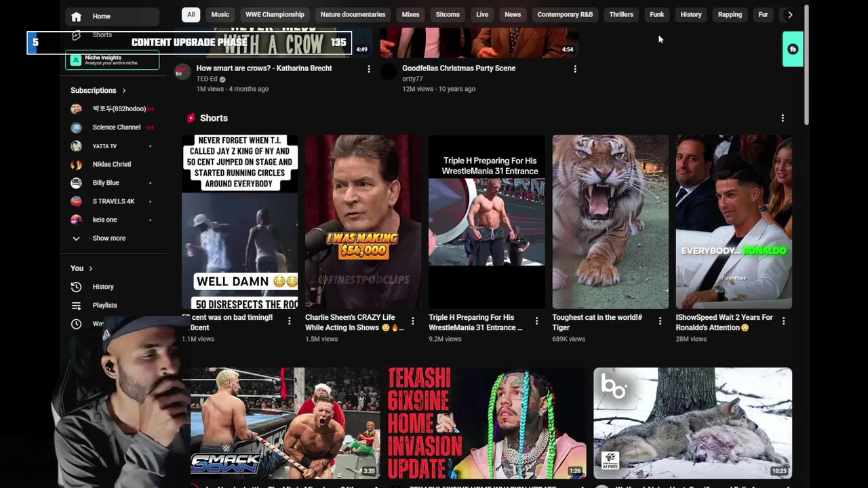Screen dimensions: 868x488
Task: Open Charlie Sheen's CRAZY Life short title
Action: coord(355,323)
